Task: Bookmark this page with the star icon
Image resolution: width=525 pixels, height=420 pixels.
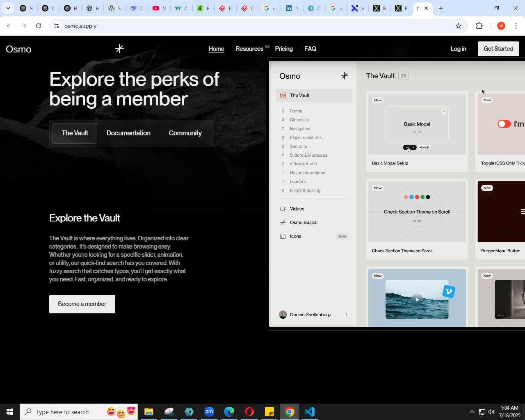Action: (x=459, y=26)
